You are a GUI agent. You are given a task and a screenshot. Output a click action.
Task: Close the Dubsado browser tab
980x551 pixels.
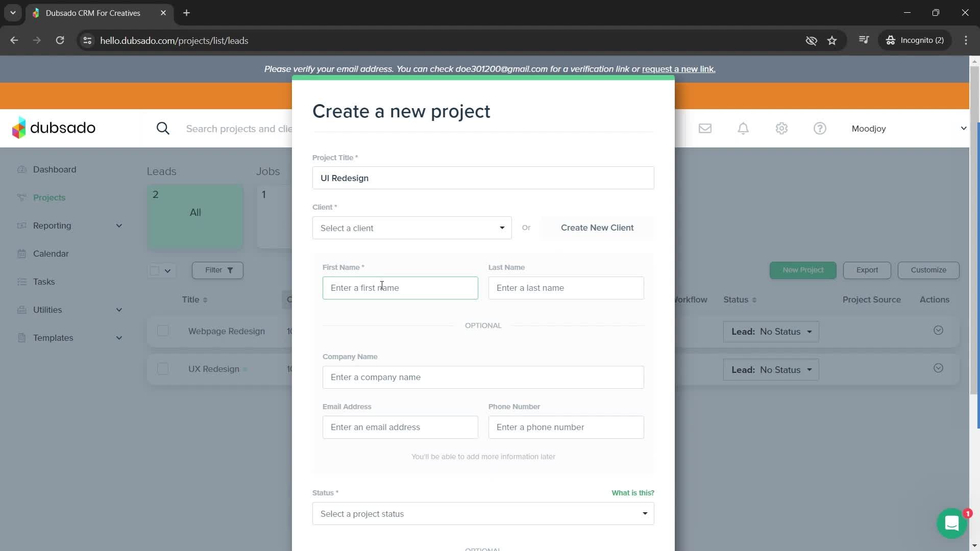coord(163,13)
